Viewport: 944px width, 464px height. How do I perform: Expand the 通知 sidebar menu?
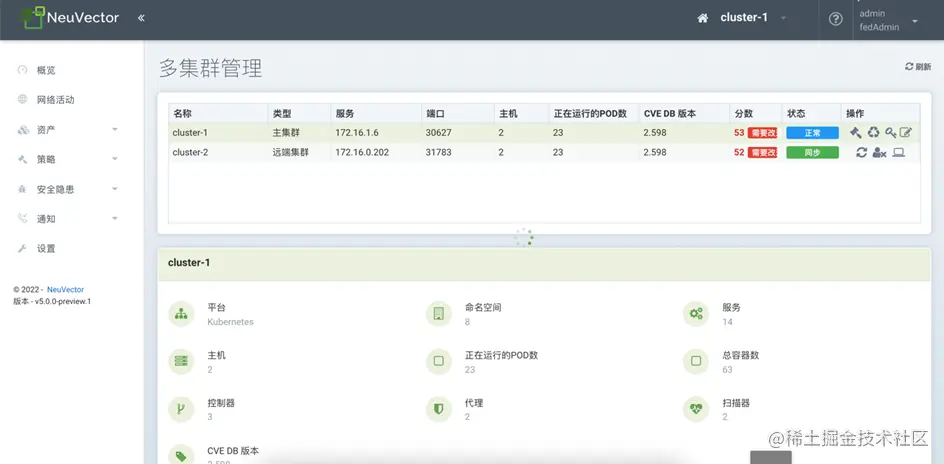(x=67, y=219)
